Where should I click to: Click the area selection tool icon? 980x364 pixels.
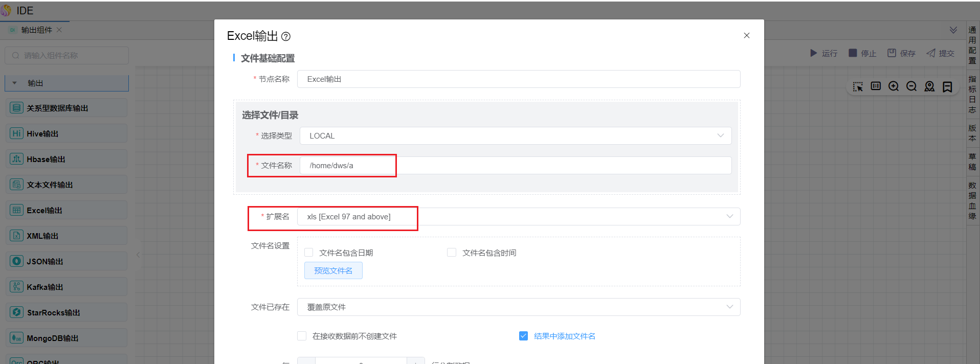tap(858, 86)
